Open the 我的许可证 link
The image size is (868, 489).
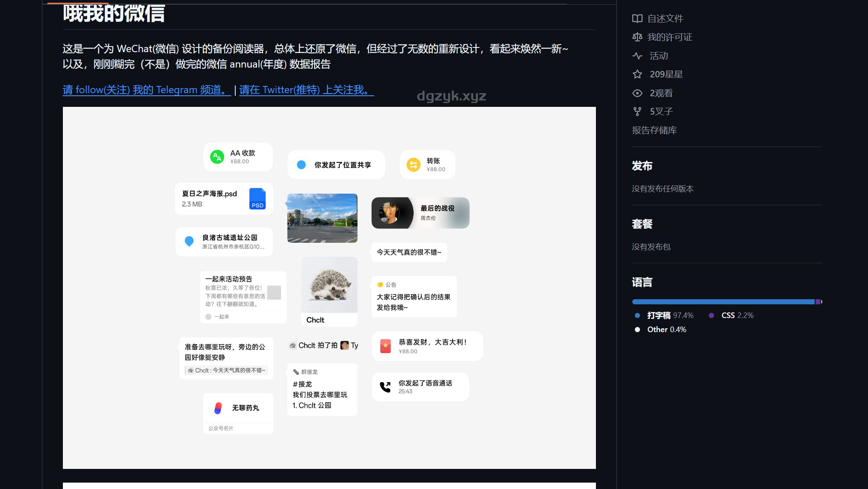[x=670, y=37]
